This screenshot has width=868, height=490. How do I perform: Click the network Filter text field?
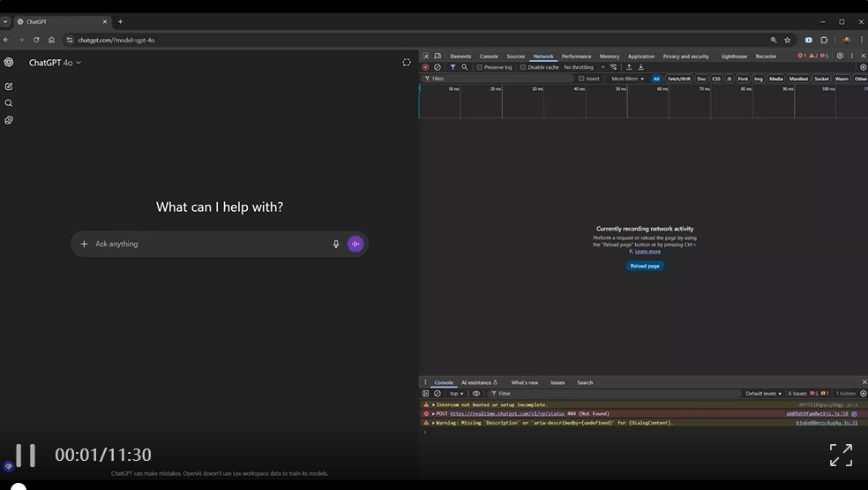click(x=498, y=79)
